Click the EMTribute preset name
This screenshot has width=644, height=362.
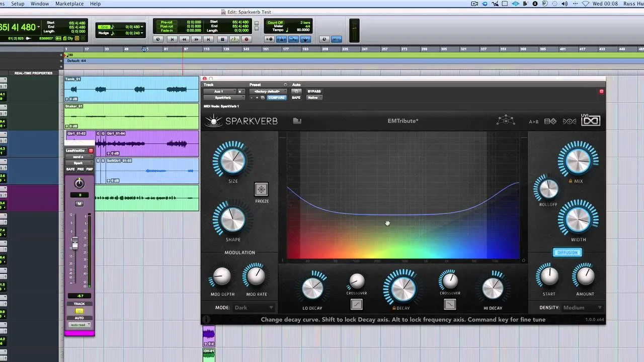[403, 121]
